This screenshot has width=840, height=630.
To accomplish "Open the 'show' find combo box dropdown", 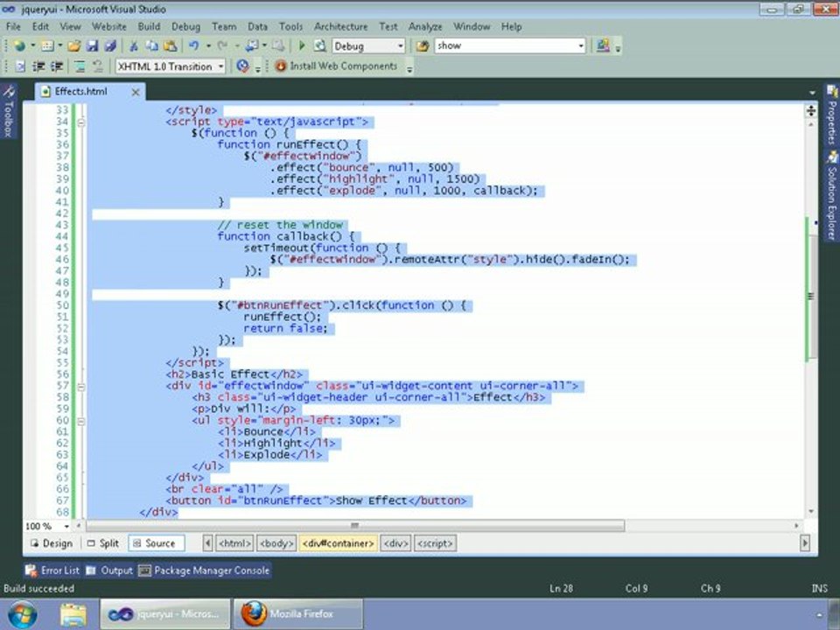I will (x=581, y=46).
